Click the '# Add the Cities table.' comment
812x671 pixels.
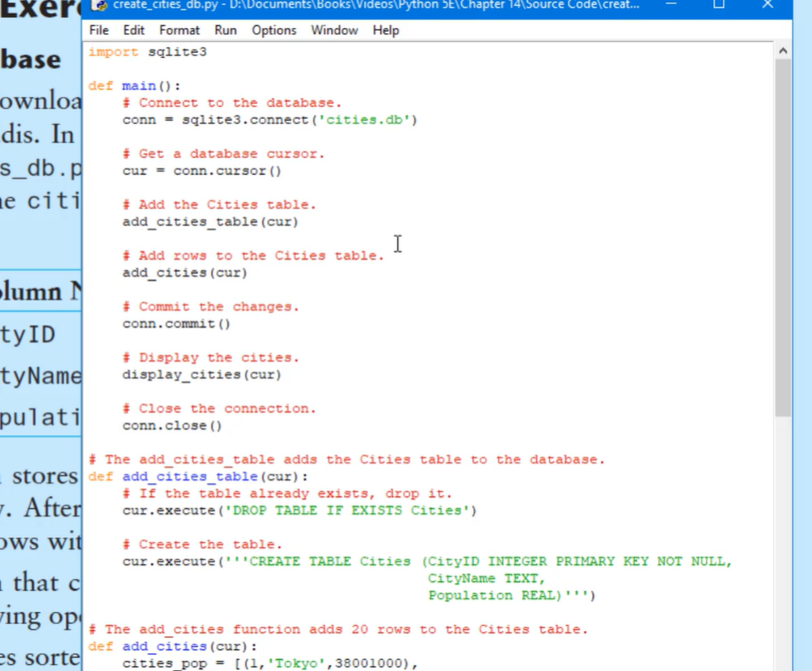tap(219, 205)
